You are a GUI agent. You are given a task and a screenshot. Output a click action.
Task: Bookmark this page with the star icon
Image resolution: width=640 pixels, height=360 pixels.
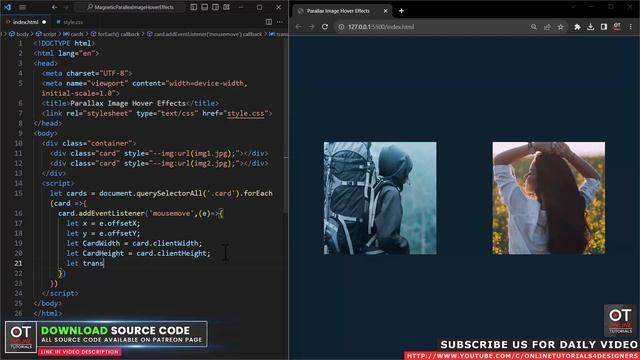coord(560,27)
